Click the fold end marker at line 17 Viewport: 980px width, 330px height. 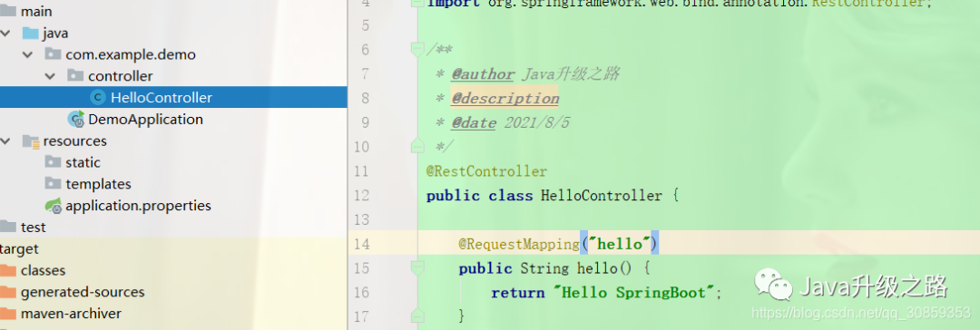(x=417, y=315)
